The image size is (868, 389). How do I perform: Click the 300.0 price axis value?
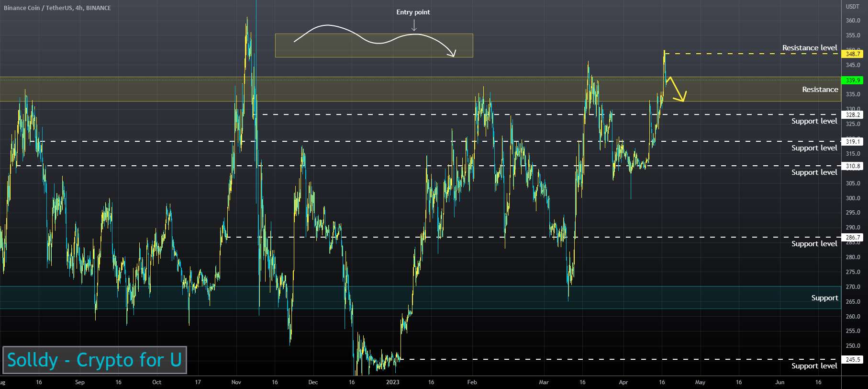[853, 198]
